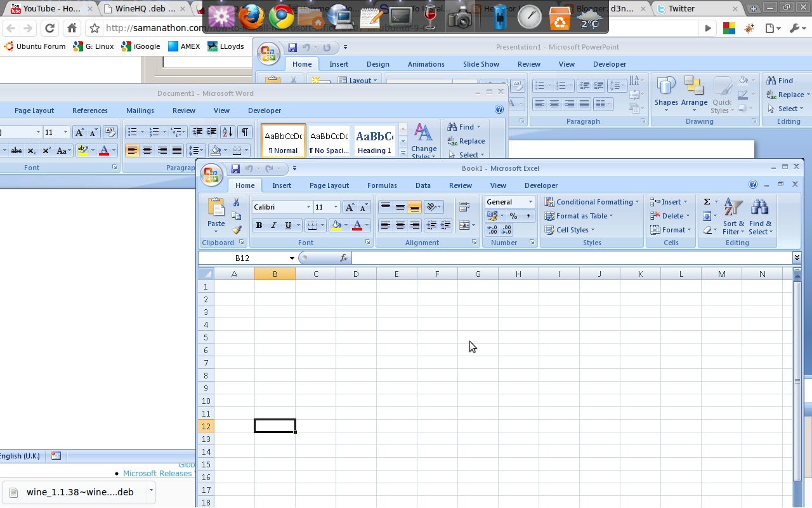The height and width of the screenshot is (508, 812).
Task: Select the Format Painter in Excel
Action: click(x=236, y=229)
